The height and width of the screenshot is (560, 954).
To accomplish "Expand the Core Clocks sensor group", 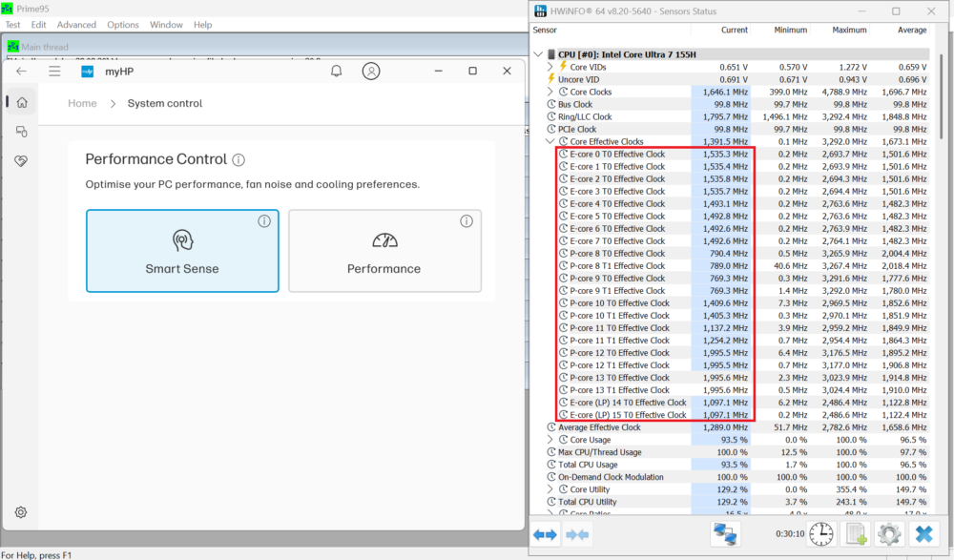I will 550,92.
